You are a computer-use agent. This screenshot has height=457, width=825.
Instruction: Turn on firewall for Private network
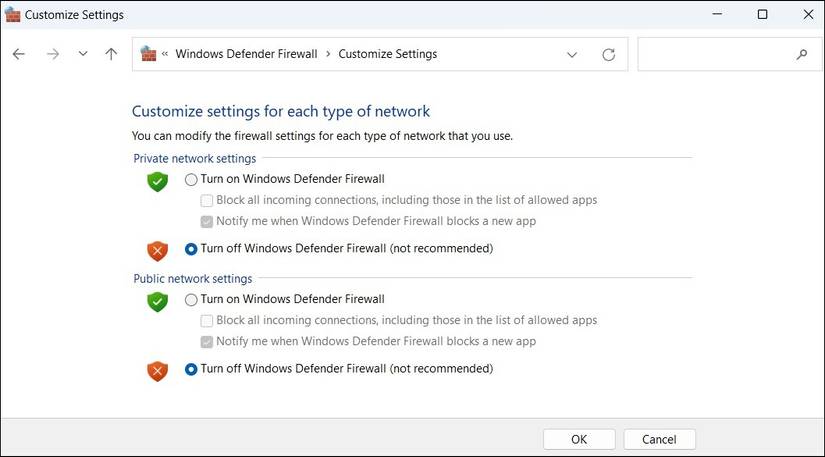[192, 180]
